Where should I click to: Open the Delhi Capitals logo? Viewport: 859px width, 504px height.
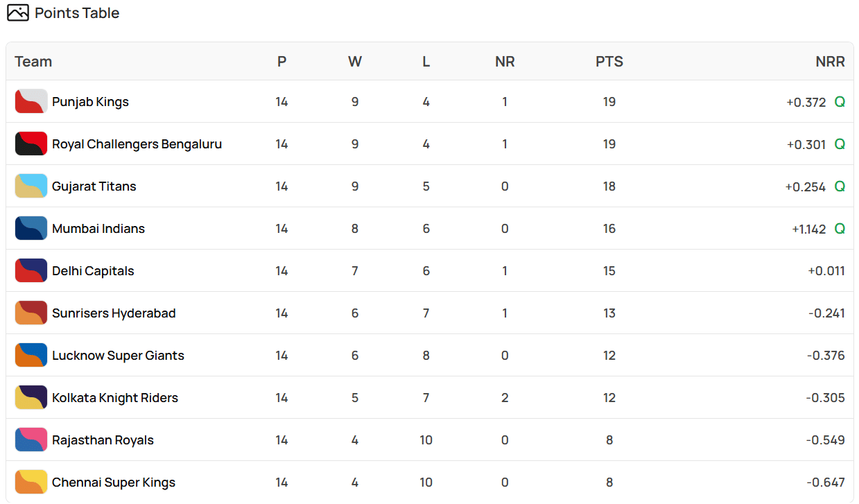pyautogui.click(x=31, y=270)
